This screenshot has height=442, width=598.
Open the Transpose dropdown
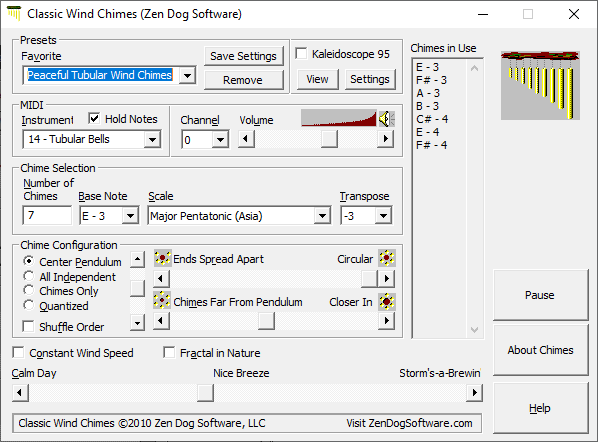click(x=383, y=216)
